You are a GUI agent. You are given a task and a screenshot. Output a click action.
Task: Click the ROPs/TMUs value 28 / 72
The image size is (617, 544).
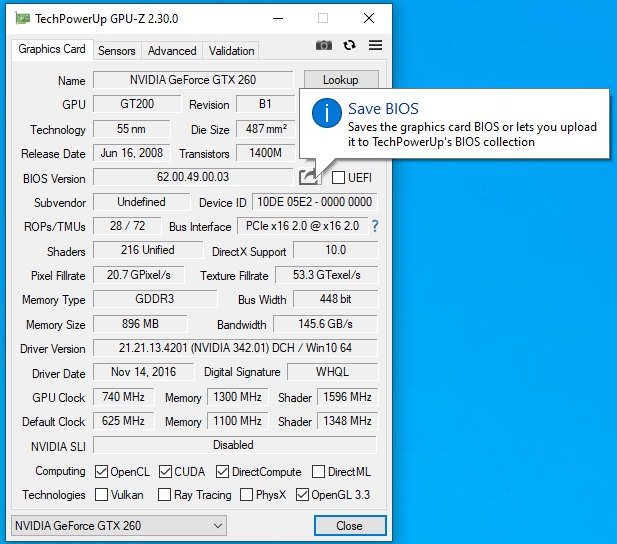127,226
